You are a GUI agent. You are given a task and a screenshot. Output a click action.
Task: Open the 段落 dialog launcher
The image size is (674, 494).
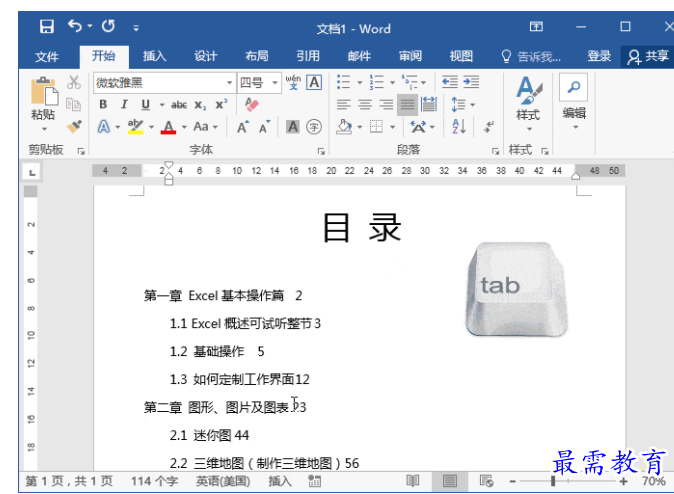tap(496, 151)
